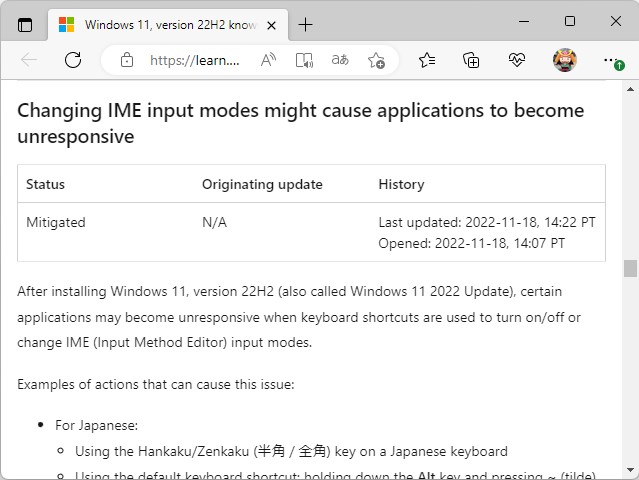The height and width of the screenshot is (480, 639).
Task: Click the Last updated 2022-11-18 text
Action: tap(487, 222)
